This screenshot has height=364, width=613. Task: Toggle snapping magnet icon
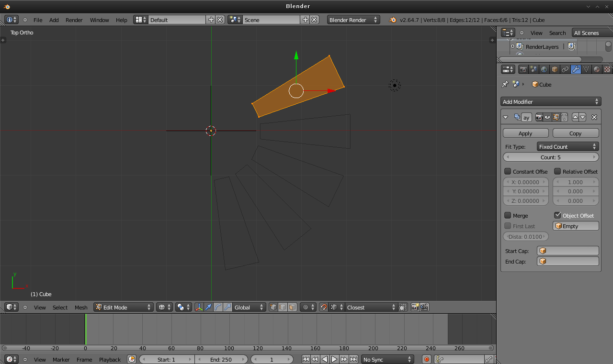324,307
